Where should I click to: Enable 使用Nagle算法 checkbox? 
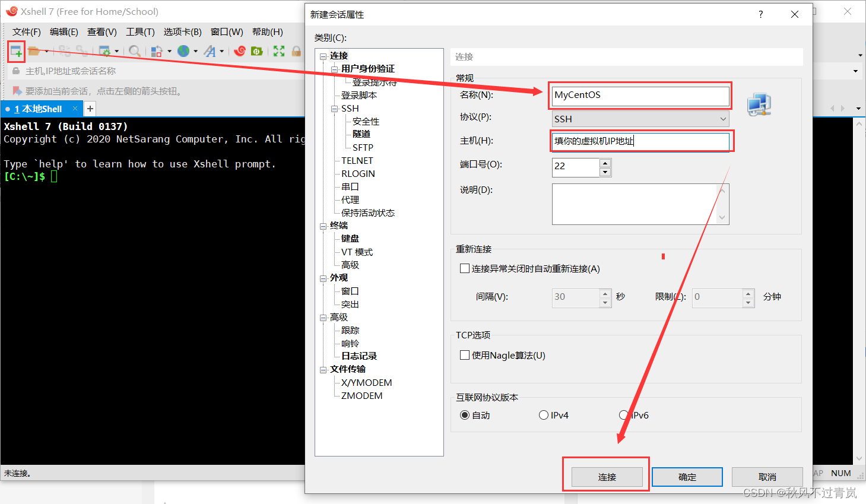(x=465, y=355)
